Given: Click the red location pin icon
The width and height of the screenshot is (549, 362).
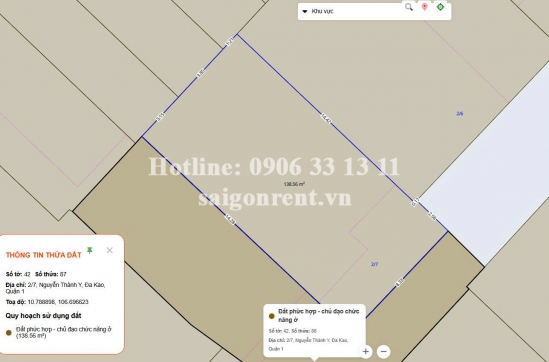Looking at the screenshot, I should [424, 7].
